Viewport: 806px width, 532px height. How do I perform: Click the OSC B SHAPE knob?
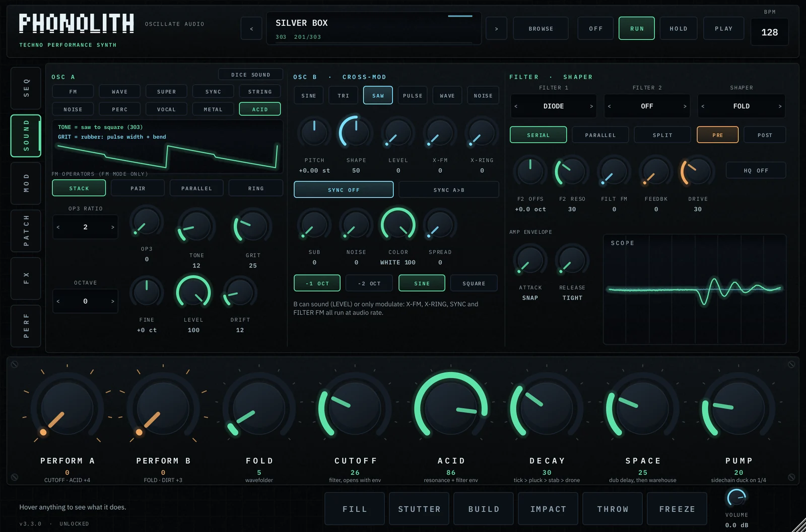[356, 132]
